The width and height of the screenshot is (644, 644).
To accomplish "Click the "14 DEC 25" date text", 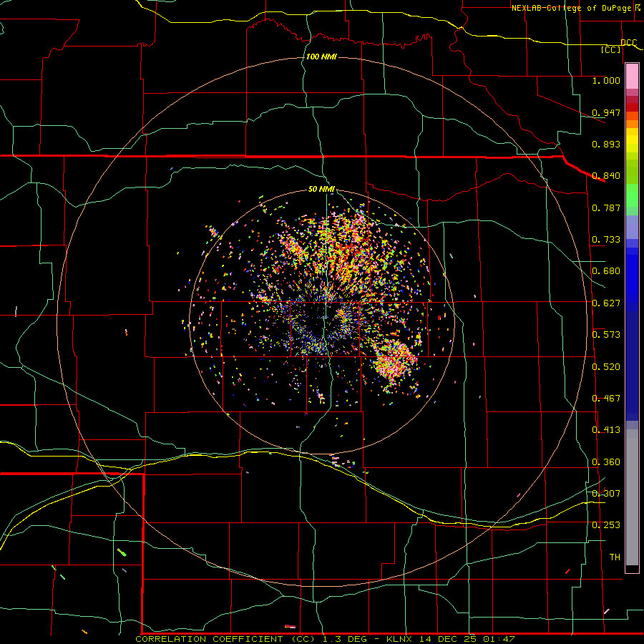I will (448, 639).
